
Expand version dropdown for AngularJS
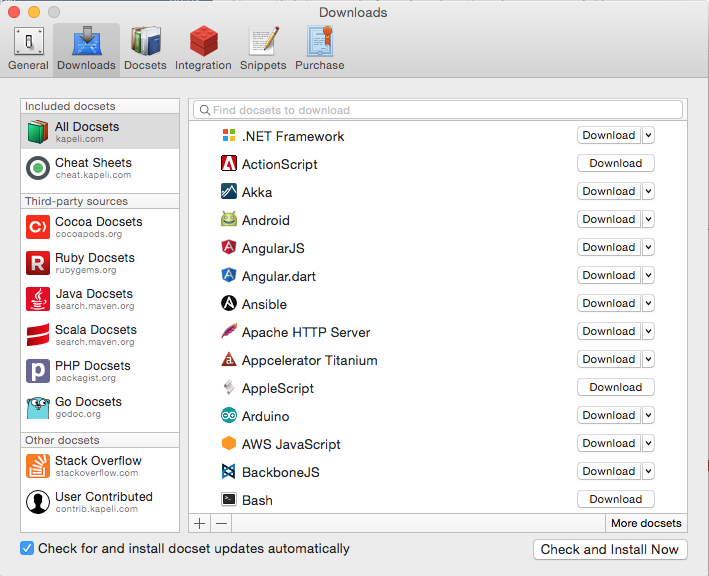click(x=648, y=247)
